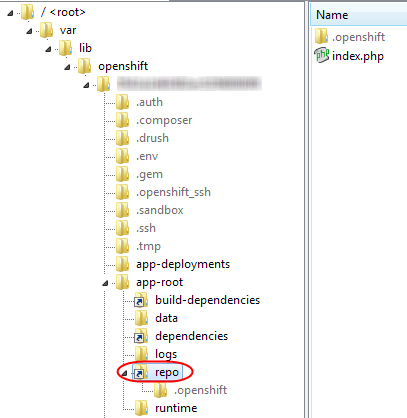Click the logs folder icon
Image resolution: width=407 pixels, height=418 pixels.
(x=141, y=354)
